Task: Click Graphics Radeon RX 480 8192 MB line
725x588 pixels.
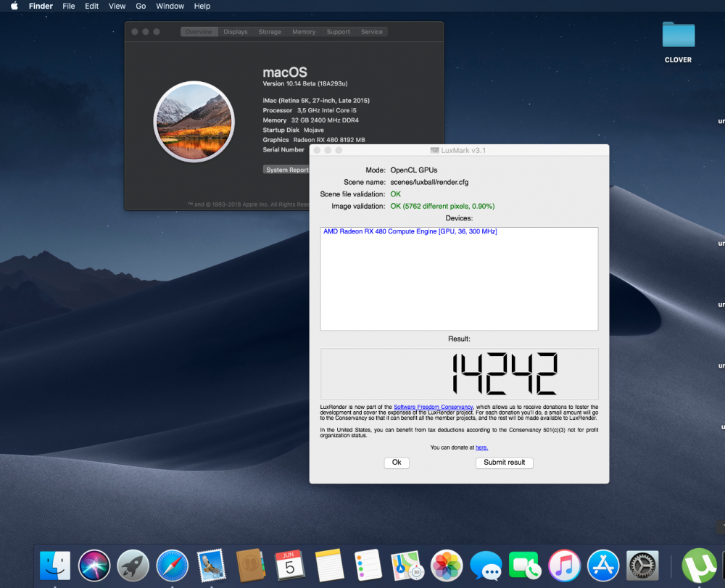Action: (314, 140)
